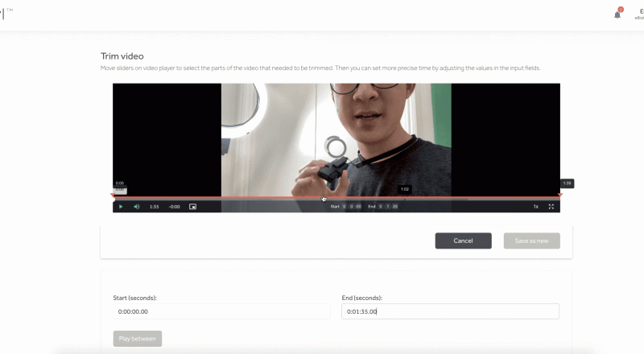The image size is (644, 354).
Task: Focus the End (seconds) input field
Action: click(450, 311)
